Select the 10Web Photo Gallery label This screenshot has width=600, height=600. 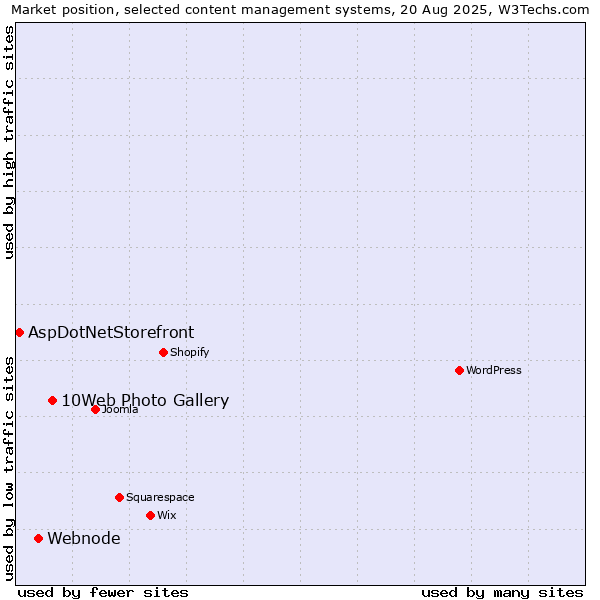(145, 400)
